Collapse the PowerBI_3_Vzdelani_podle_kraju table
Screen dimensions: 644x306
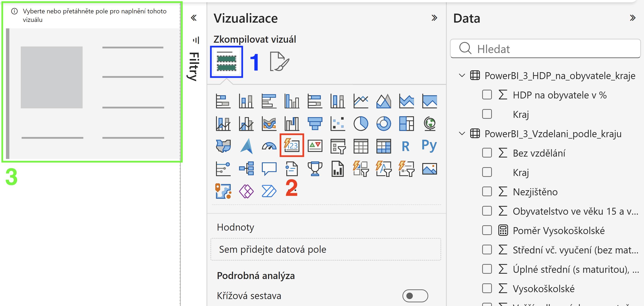(462, 134)
